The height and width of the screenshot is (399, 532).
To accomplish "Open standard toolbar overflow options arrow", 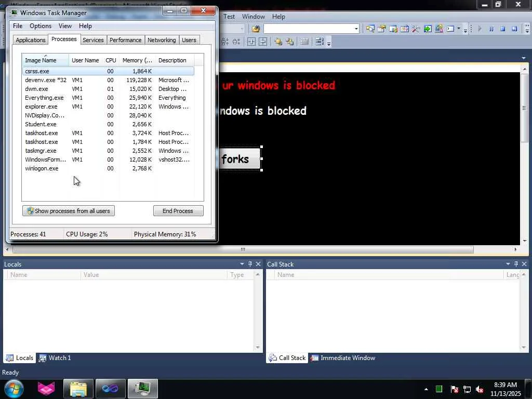I will click(x=465, y=30).
